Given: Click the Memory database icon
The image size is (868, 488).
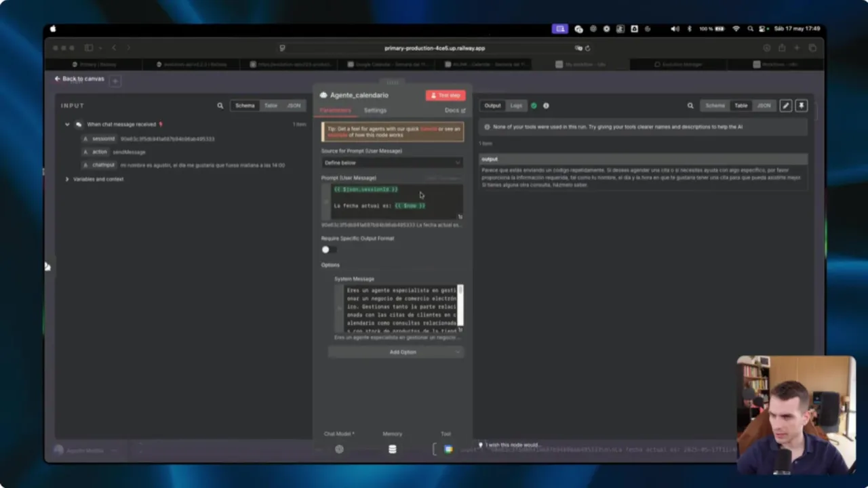Looking at the screenshot, I should [x=392, y=449].
